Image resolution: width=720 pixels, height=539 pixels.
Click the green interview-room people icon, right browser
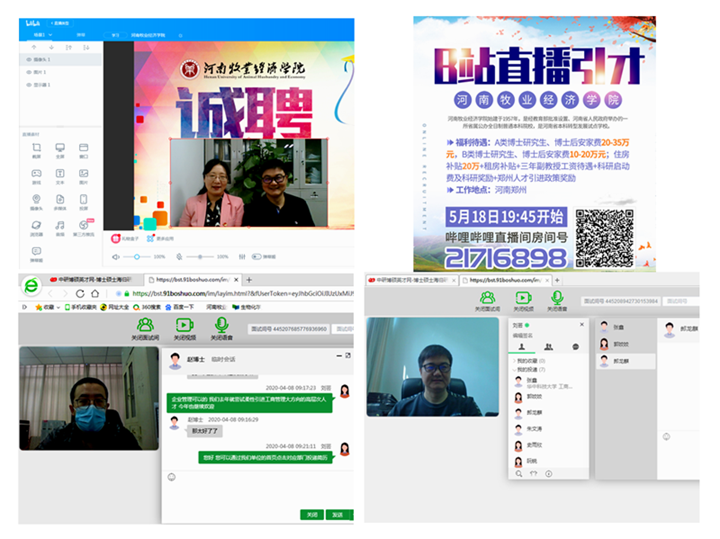click(487, 298)
